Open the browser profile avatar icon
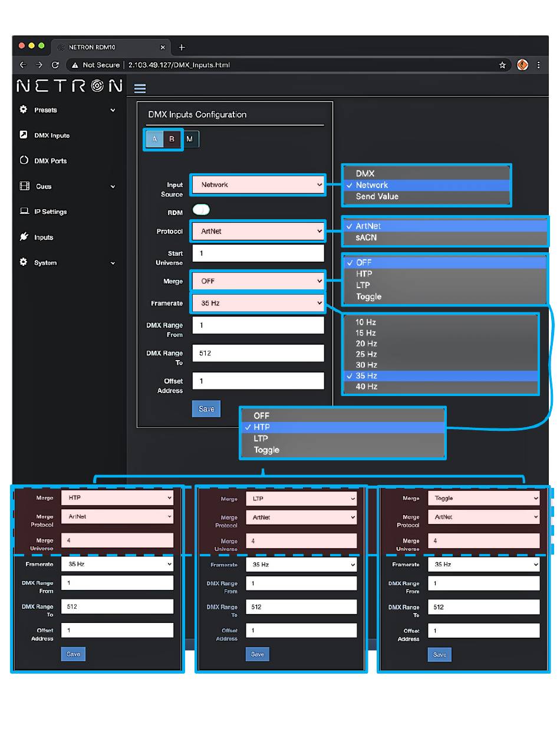 tap(522, 65)
